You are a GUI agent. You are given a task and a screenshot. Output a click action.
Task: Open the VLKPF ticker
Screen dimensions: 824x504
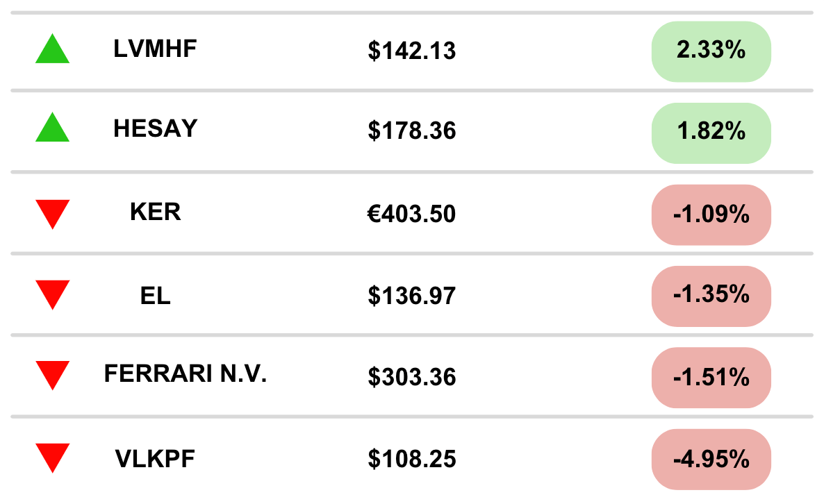click(155, 459)
